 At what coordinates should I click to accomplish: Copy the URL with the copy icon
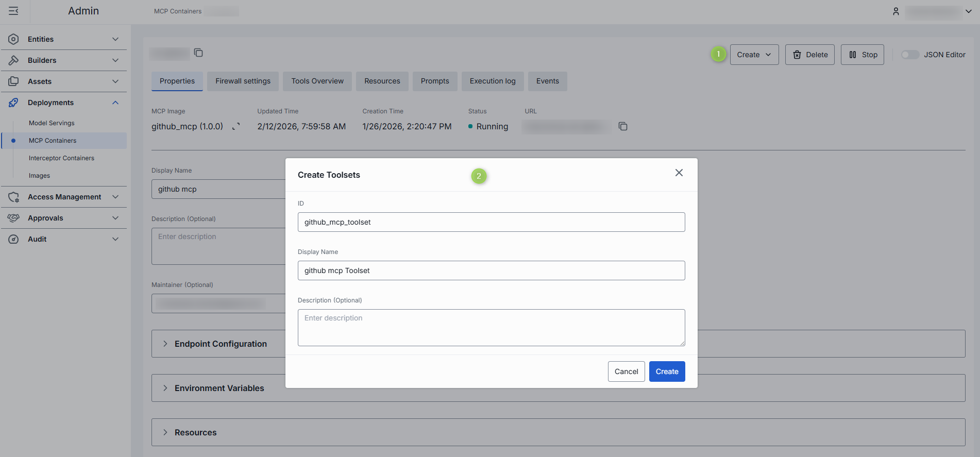point(623,126)
